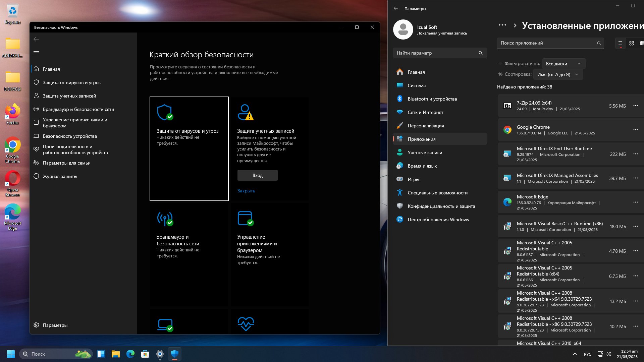The image size is (644, 362).
Task: Open the App and browser control tile icon
Action: tap(246, 219)
